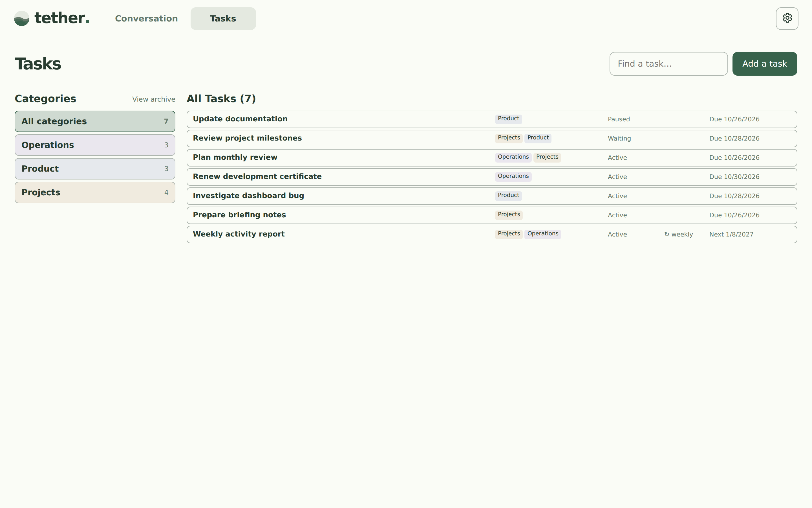Click the tether logo icon
This screenshot has height=508, width=812.
(x=22, y=18)
